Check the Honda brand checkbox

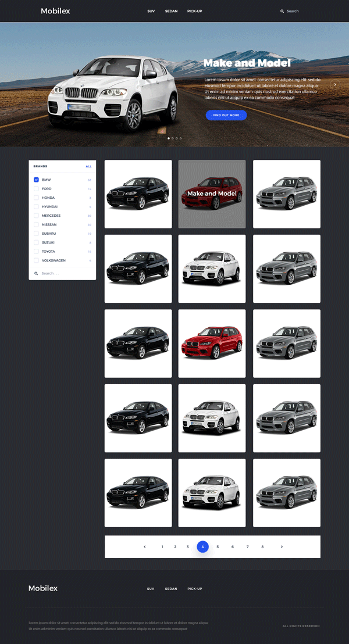tap(36, 198)
